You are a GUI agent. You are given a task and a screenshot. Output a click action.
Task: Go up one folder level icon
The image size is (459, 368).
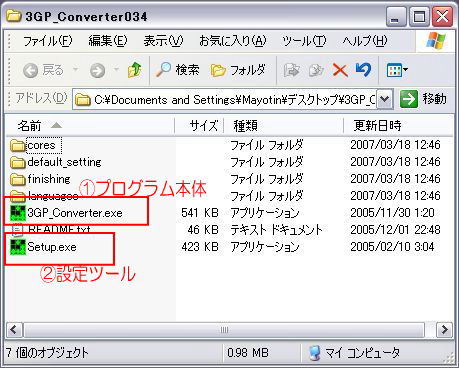point(134,70)
